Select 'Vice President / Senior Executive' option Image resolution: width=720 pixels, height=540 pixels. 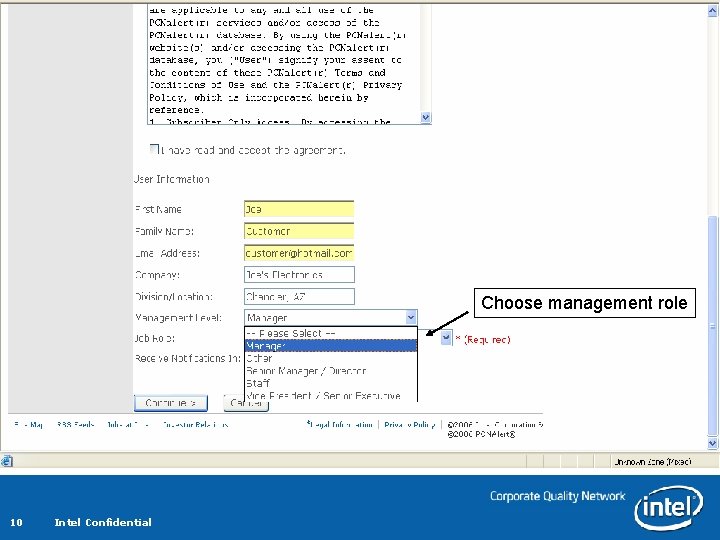pos(331,395)
